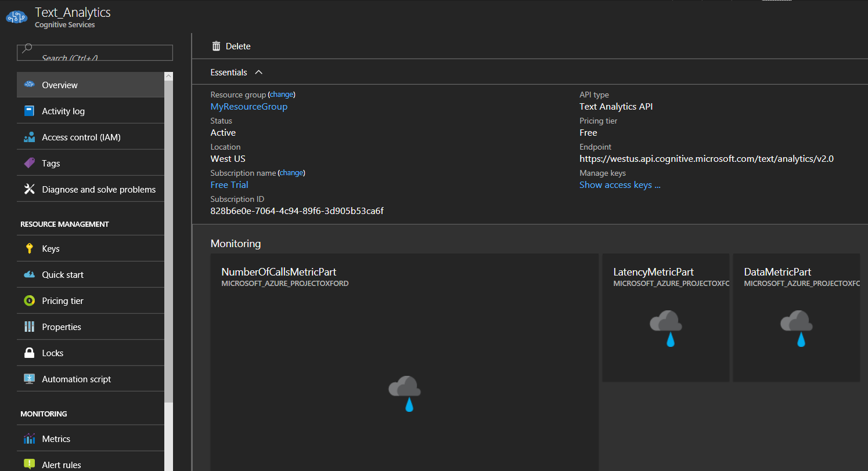
Task: Click the LatencyMetricPart tile title
Action: pyautogui.click(x=654, y=272)
